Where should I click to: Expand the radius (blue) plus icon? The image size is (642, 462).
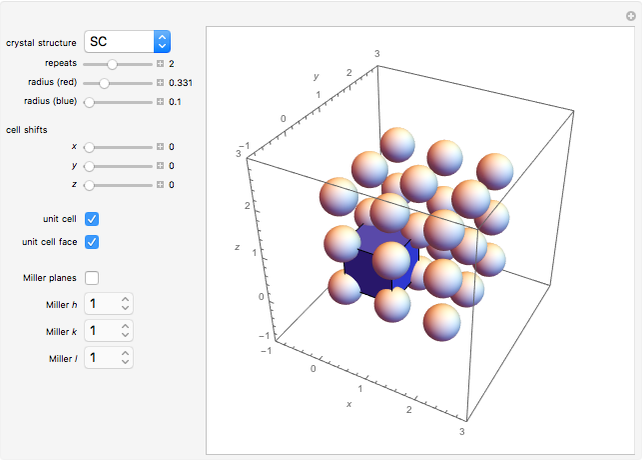160,101
